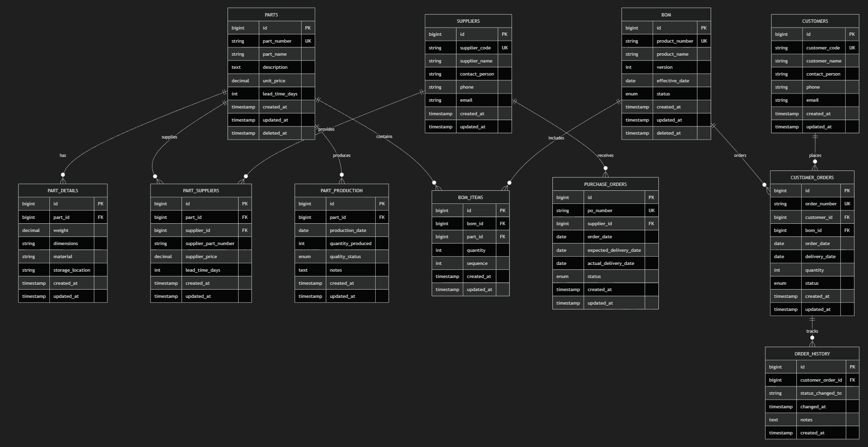Click the ORDER_HISTORY table header
This screenshot has width=868, height=447.
[812, 354]
